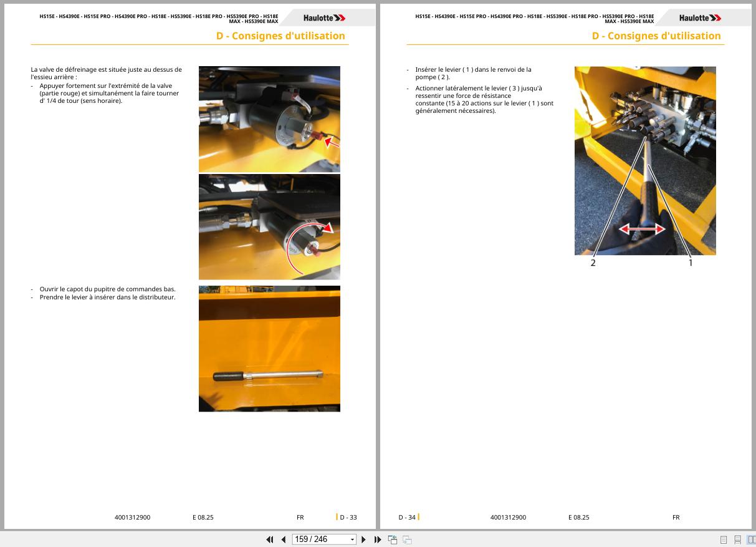The width and height of the screenshot is (756, 547).
Task: Click '4001312900' in right page footer
Action: (508, 517)
